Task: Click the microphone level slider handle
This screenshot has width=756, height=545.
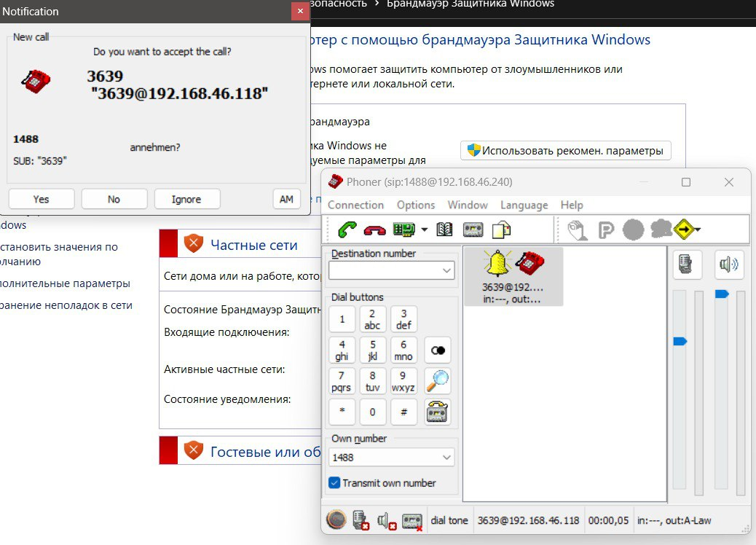Action: click(680, 342)
